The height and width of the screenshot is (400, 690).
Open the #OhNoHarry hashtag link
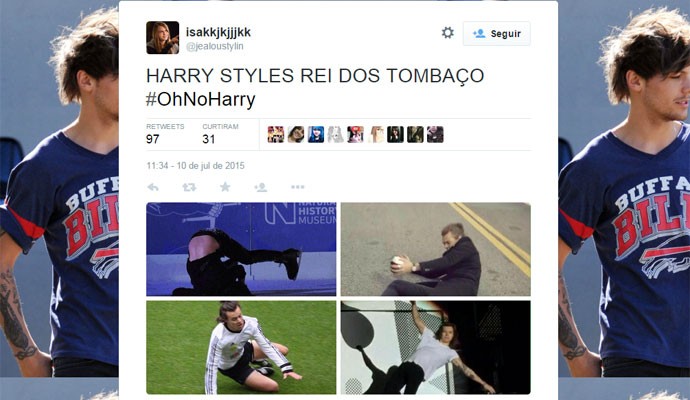[201, 99]
